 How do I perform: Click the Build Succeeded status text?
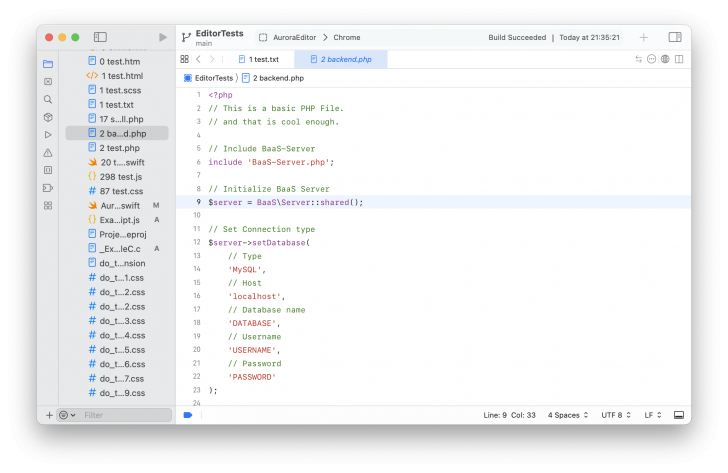pos(517,38)
